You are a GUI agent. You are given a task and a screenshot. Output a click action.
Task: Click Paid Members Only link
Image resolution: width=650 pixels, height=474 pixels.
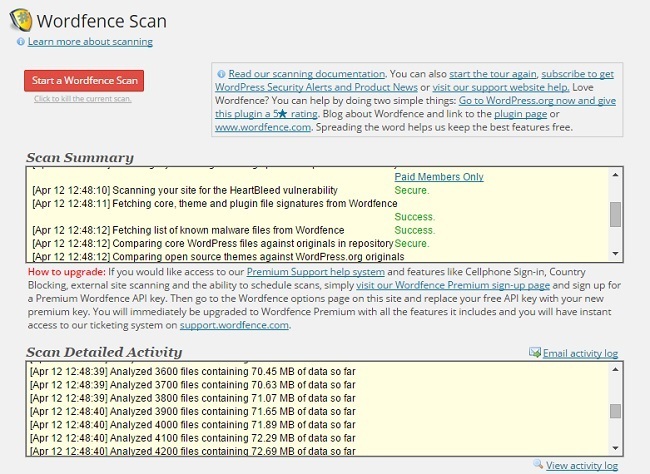(439, 177)
